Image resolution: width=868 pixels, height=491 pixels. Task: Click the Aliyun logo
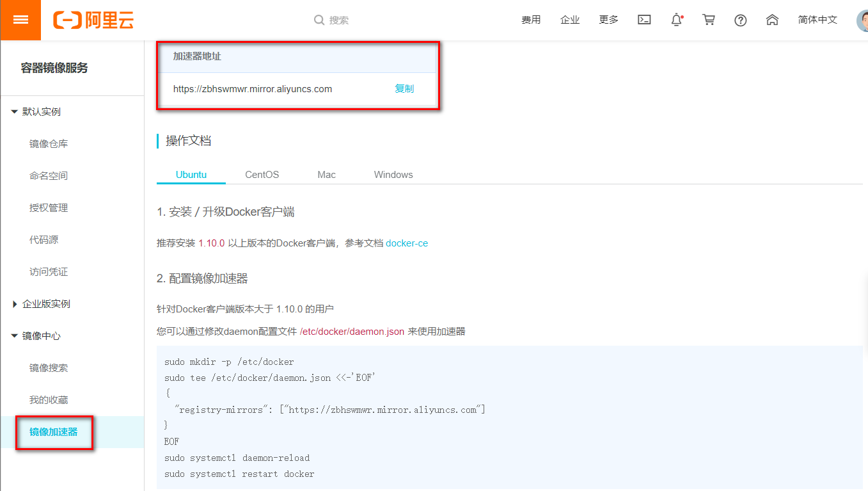[93, 20]
